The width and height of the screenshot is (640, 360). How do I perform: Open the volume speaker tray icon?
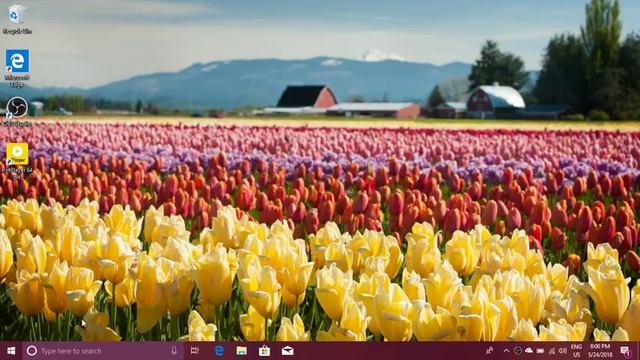point(563,351)
